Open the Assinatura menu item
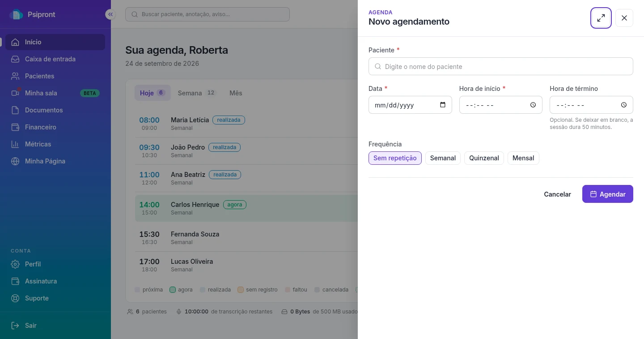The width and height of the screenshot is (644, 339). 55,281
